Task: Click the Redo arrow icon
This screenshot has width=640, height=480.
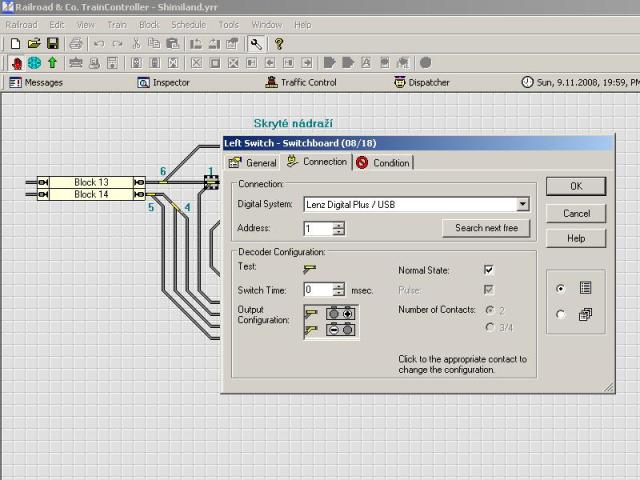Action: [118, 44]
